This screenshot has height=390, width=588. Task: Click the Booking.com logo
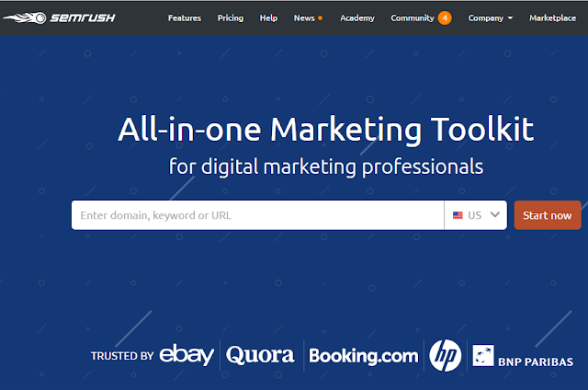click(364, 356)
